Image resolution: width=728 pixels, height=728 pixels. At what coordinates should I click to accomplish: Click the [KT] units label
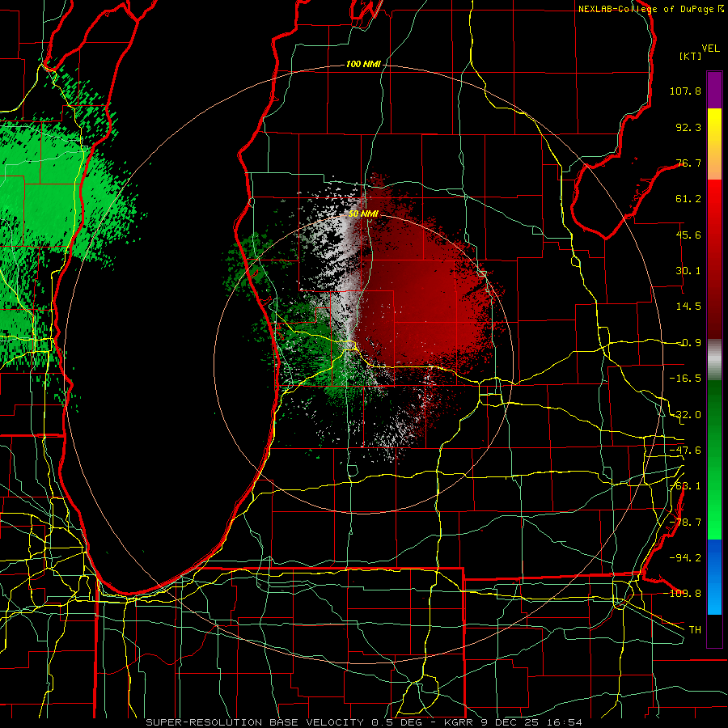[x=691, y=56]
